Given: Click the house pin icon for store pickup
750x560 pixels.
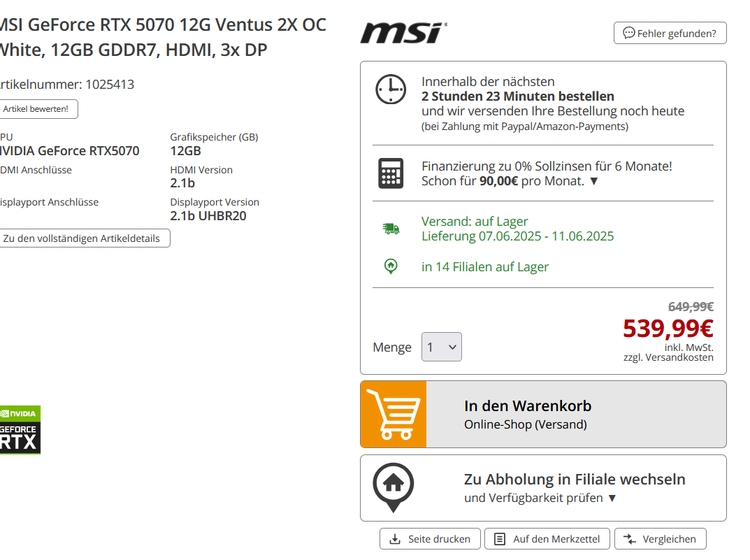Looking at the screenshot, I should click(x=394, y=487).
